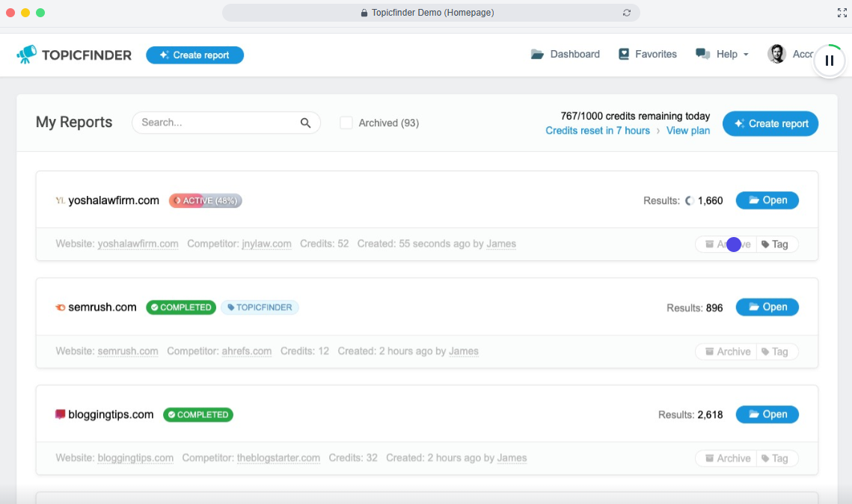The width and height of the screenshot is (852, 504).
Task: Click the COMPLETED badge on semrush.com
Action: pyautogui.click(x=181, y=307)
